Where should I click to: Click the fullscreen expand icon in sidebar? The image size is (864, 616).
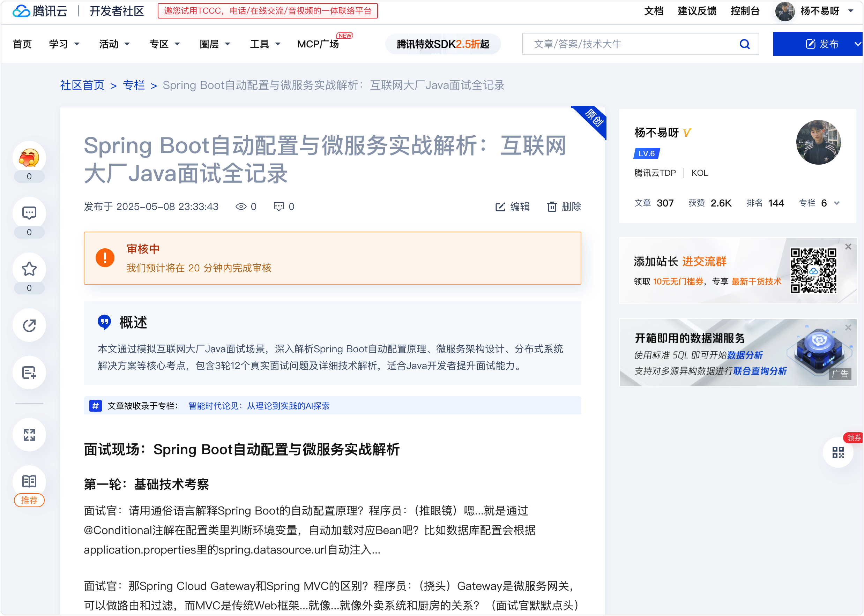click(29, 435)
